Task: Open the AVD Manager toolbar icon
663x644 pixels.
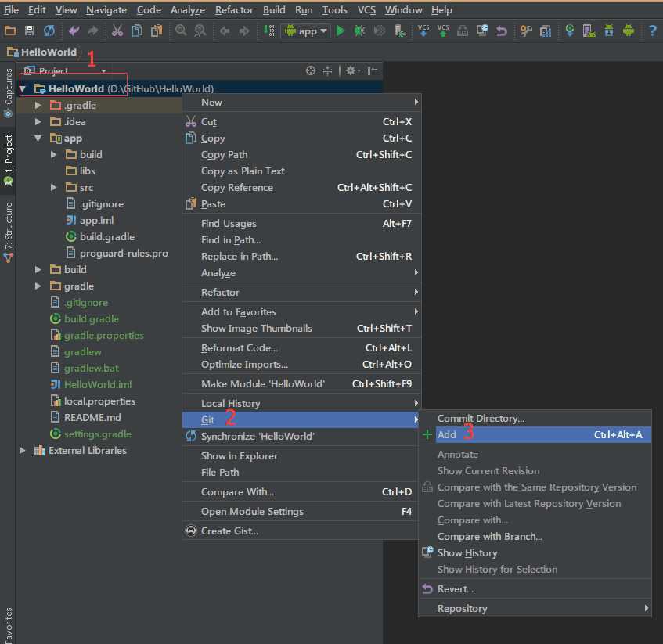Action: point(589,31)
